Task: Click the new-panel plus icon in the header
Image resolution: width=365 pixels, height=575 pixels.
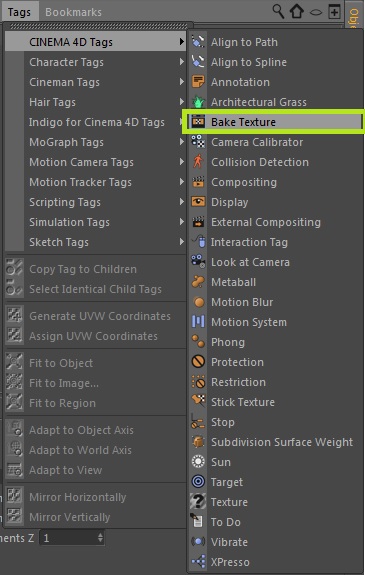Action: click(x=334, y=12)
